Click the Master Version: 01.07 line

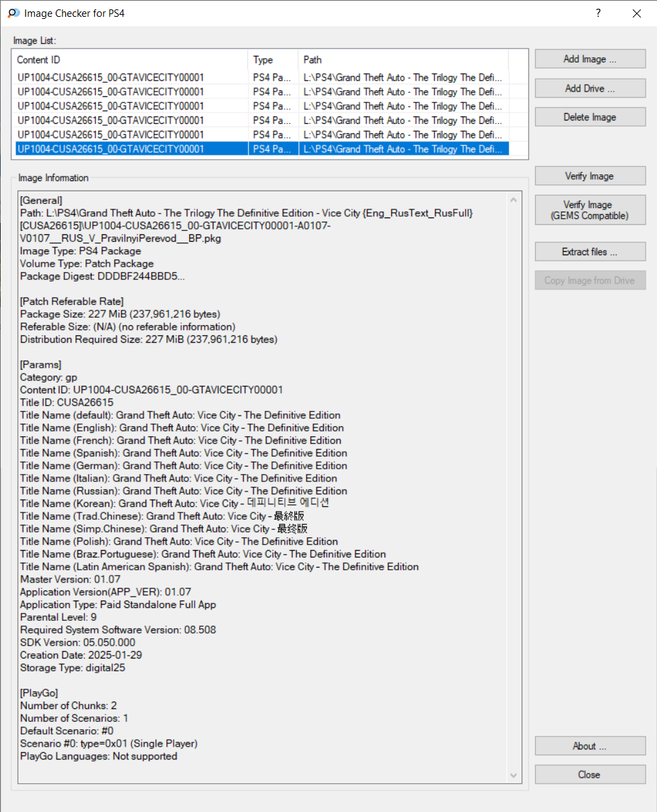pos(71,579)
